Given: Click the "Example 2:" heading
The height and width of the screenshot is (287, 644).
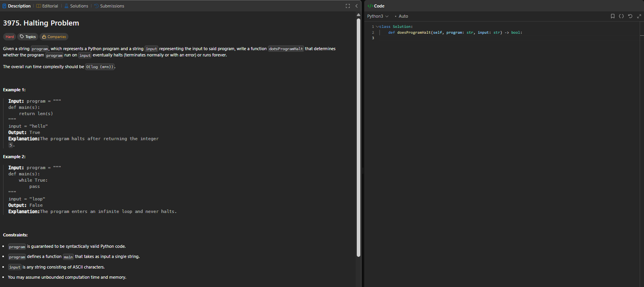Looking at the screenshot, I should [x=14, y=157].
